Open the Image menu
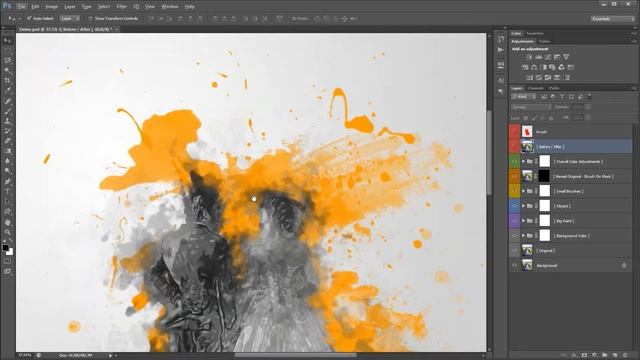The image size is (640, 360). [x=51, y=7]
